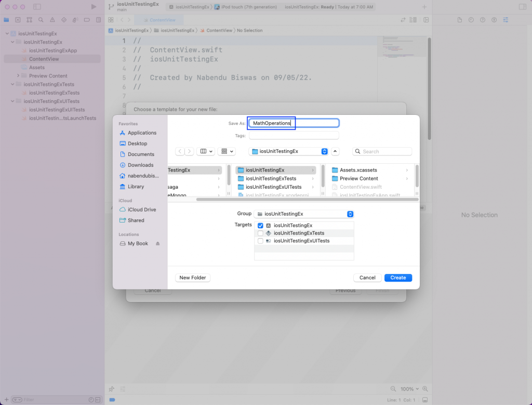Click the related items grid icon in editor
This screenshot has width=532, height=405.
tap(111, 20)
